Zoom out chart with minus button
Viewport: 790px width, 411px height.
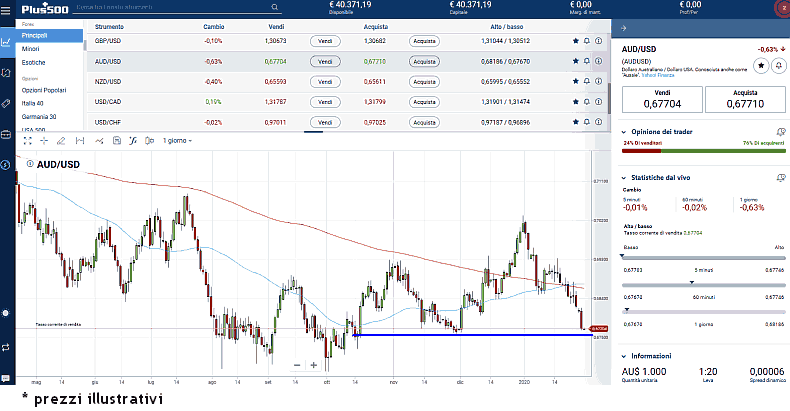297,365
